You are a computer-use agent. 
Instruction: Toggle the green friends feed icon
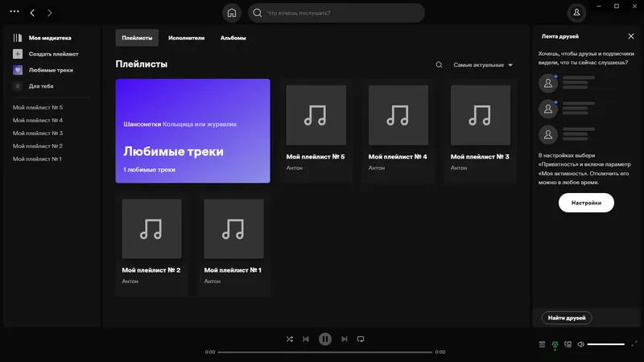click(555, 345)
